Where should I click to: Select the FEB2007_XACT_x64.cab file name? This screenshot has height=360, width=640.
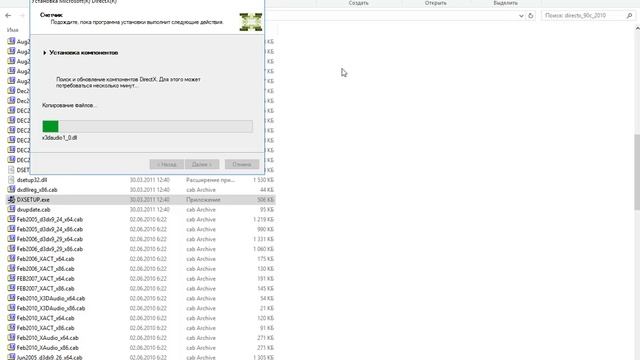[x=45, y=279]
